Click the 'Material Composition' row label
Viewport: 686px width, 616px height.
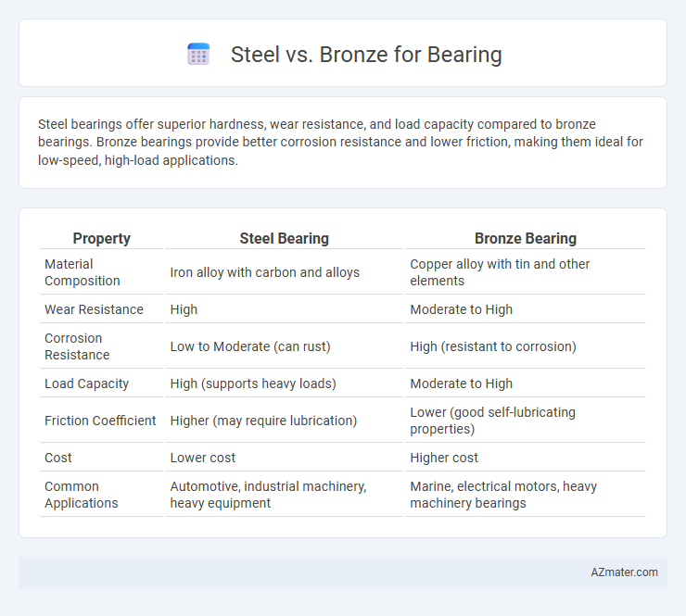click(x=83, y=272)
